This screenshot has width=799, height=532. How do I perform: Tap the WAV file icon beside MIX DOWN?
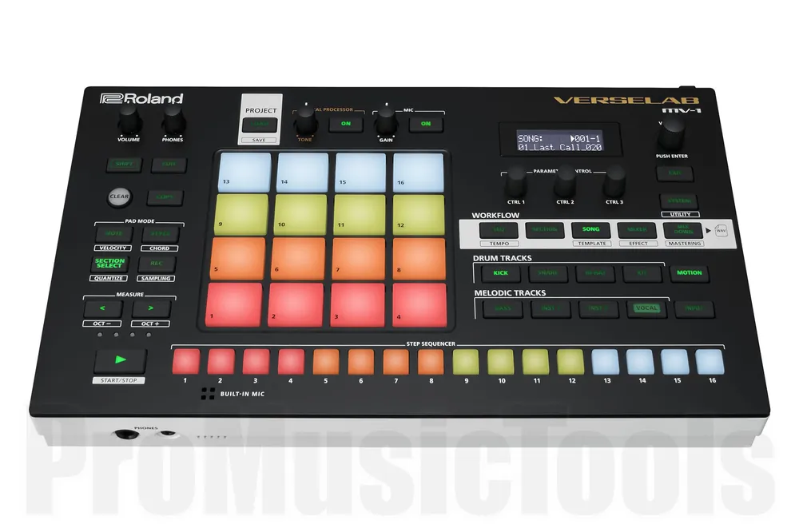[721, 230]
